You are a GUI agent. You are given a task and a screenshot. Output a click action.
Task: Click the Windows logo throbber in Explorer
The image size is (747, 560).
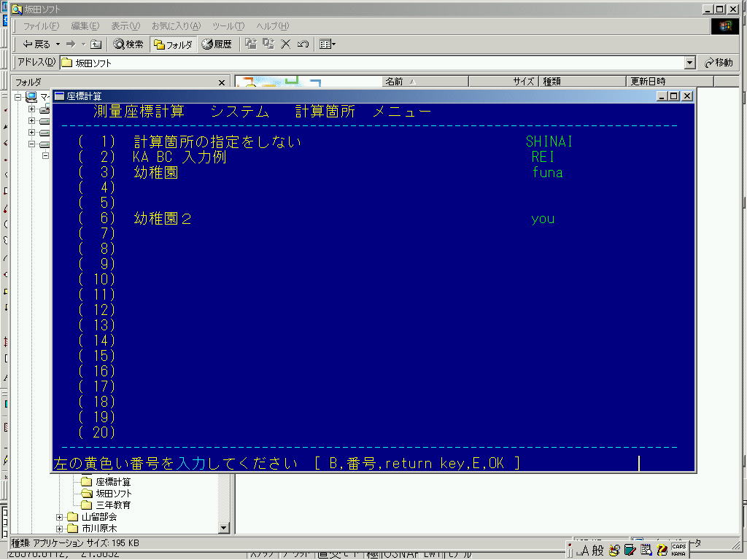pos(724,26)
